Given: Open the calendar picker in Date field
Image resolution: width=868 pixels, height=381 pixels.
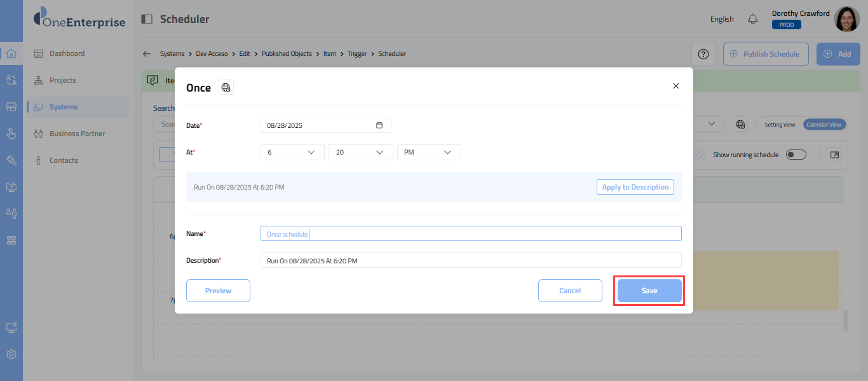Looking at the screenshot, I should point(379,125).
